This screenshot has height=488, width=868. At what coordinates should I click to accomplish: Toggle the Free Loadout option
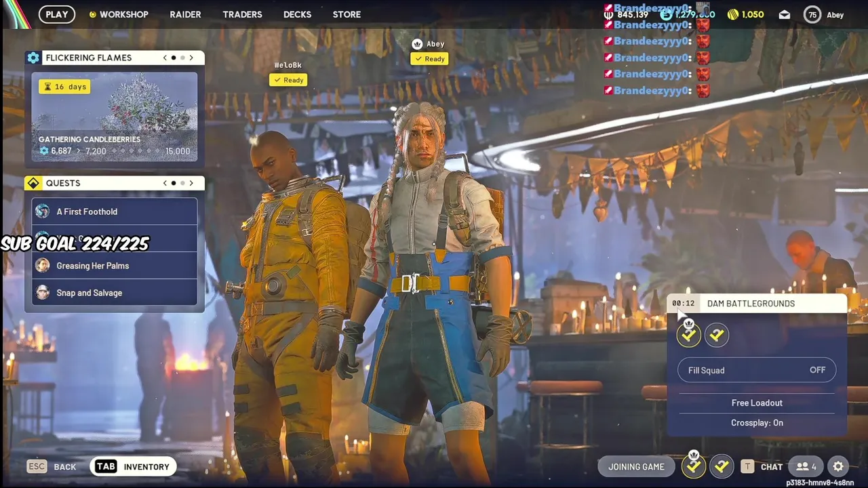757,403
